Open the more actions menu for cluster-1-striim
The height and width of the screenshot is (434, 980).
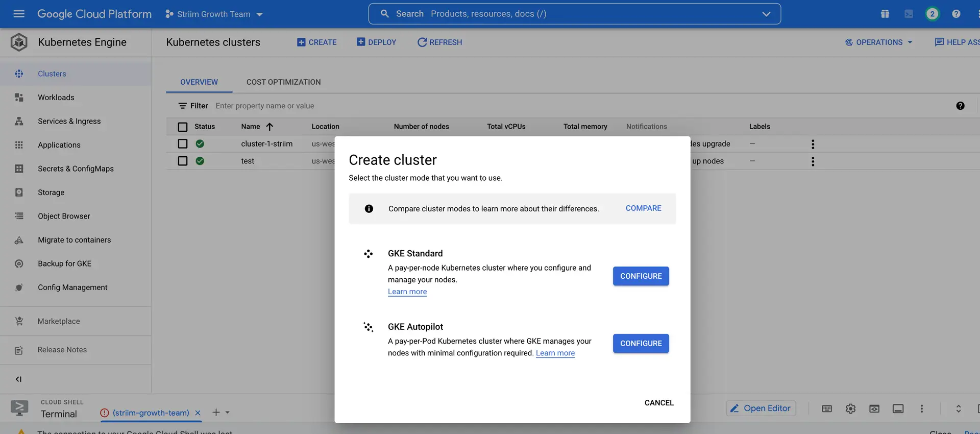[813, 144]
